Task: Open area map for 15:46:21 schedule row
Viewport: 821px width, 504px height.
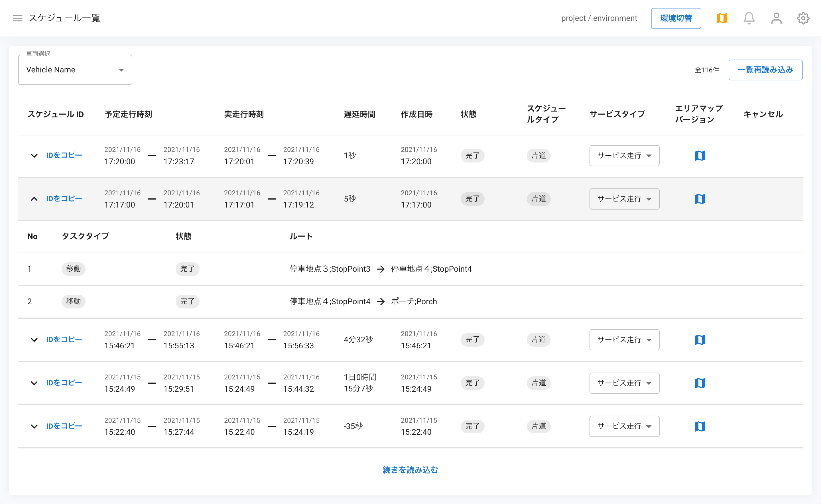Action: coord(700,340)
